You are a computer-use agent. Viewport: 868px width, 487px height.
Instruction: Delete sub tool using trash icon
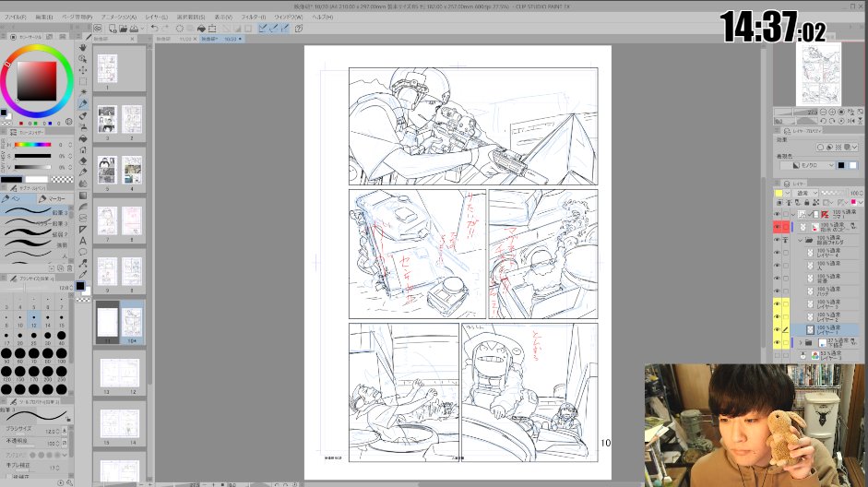click(69, 267)
